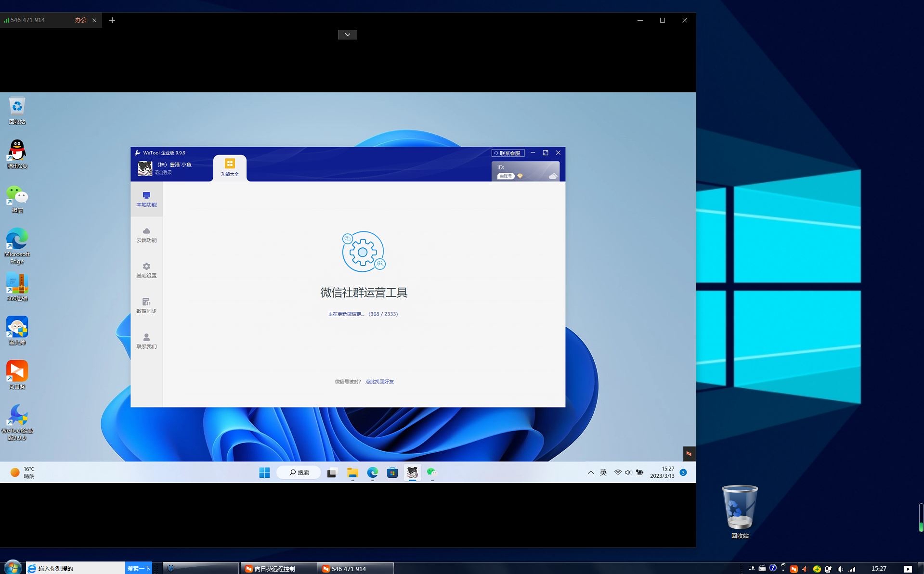Click the WeTool wrench icon in title bar
The image size is (924, 574).
[x=137, y=153]
